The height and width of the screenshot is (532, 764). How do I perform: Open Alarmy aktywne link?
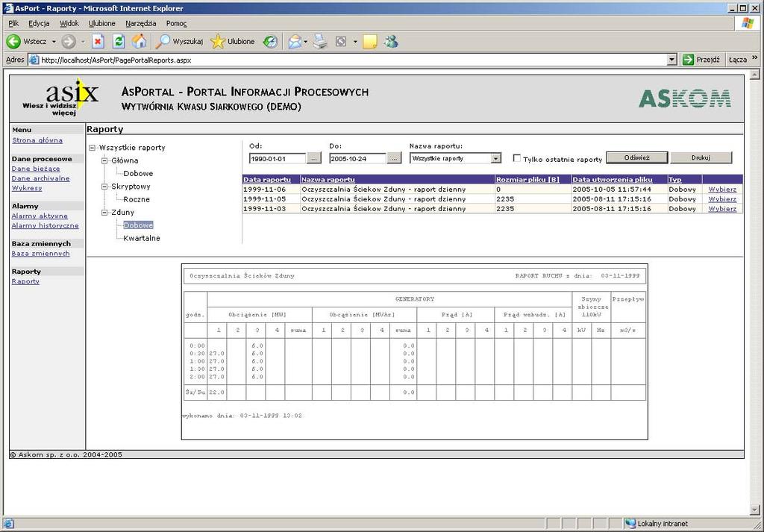pyautogui.click(x=40, y=216)
